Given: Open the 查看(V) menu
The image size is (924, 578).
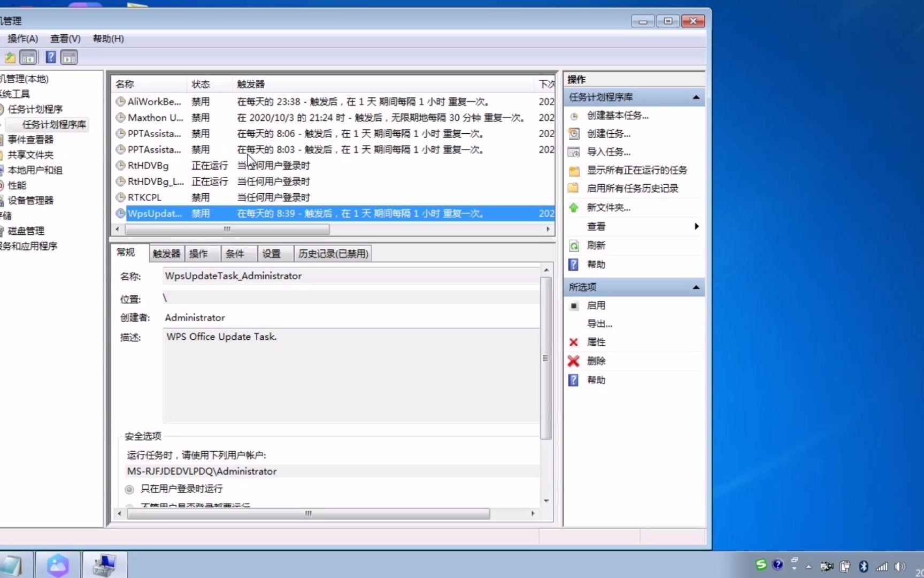Looking at the screenshot, I should click(x=65, y=39).
